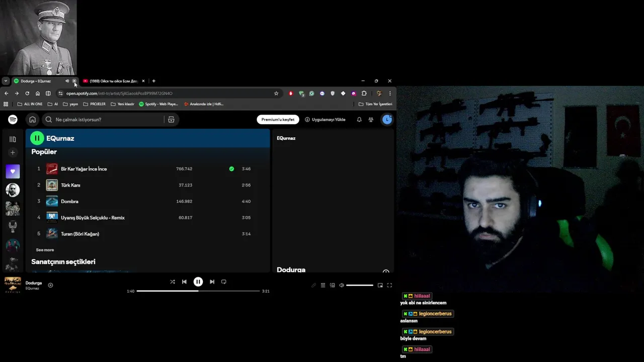
Task: Expand Your Library sidebar
Action: pos(13,139)
